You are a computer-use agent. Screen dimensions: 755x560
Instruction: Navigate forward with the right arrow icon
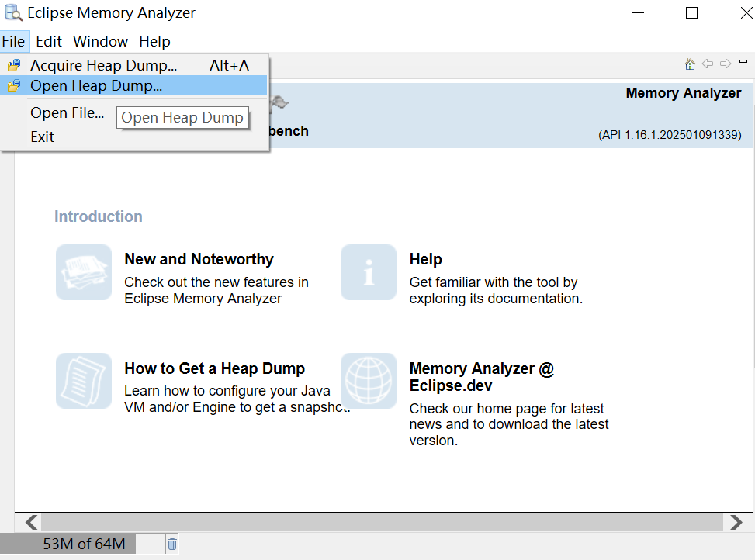pos(726,64)
